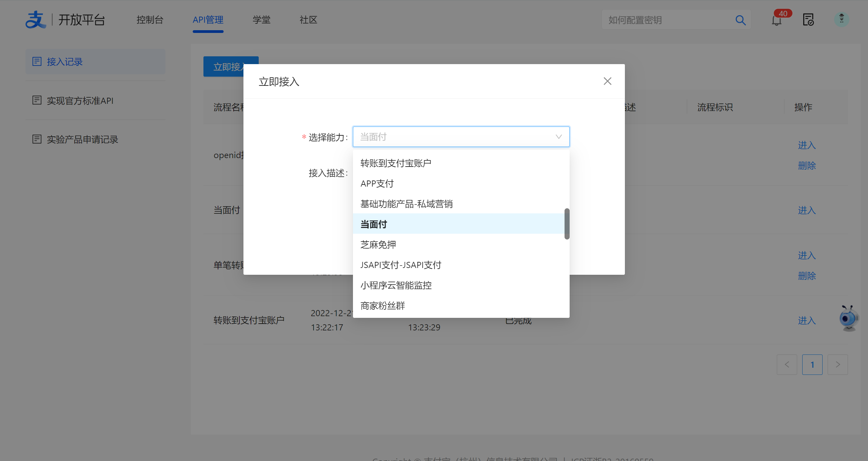Go to next page arrow
This screenshot has height=461, width=868.
click(837, 365)
